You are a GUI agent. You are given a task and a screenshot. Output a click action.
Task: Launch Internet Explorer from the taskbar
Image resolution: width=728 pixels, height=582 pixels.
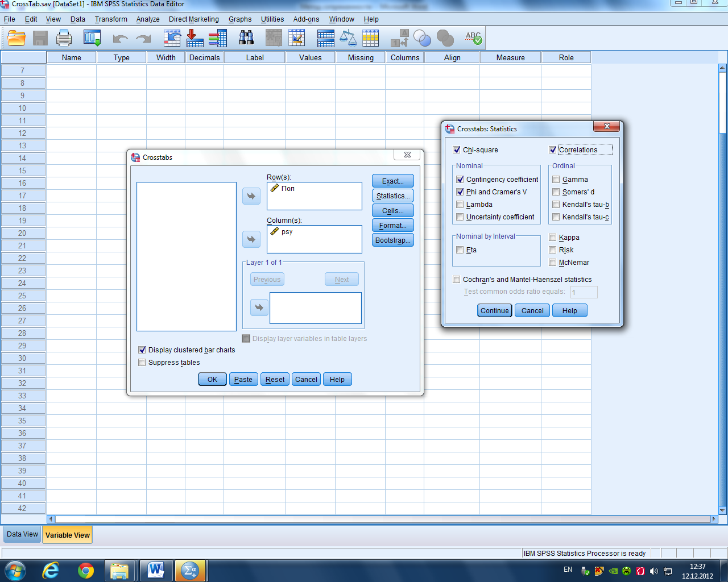coord(51,570)
